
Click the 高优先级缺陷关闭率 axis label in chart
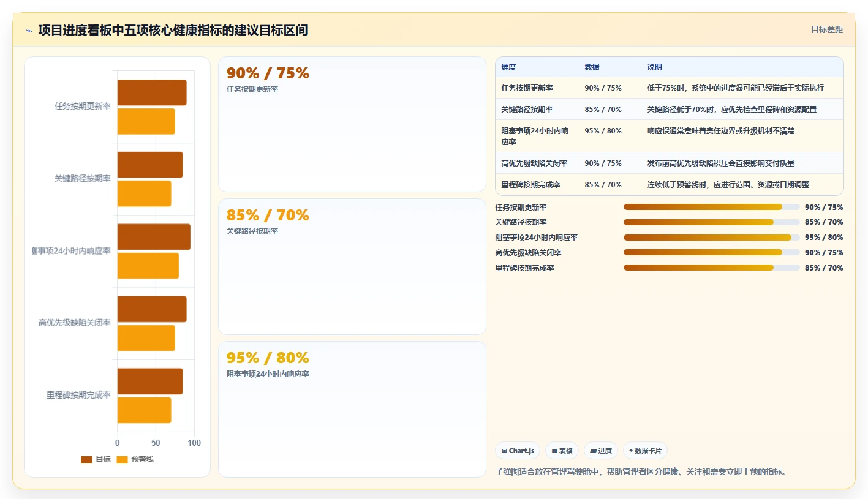click(x=75, y=323)
